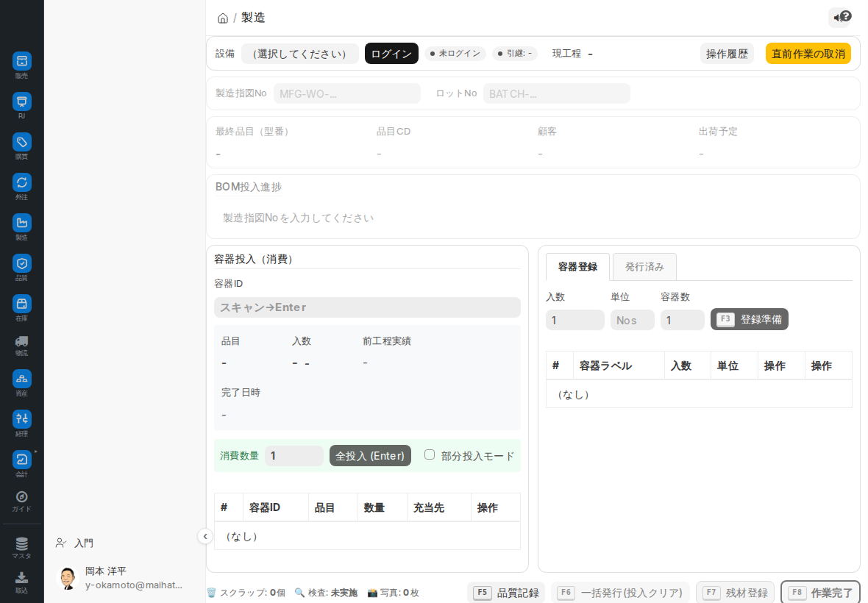Open the マスタ database icon

click(x=21, y=544)
